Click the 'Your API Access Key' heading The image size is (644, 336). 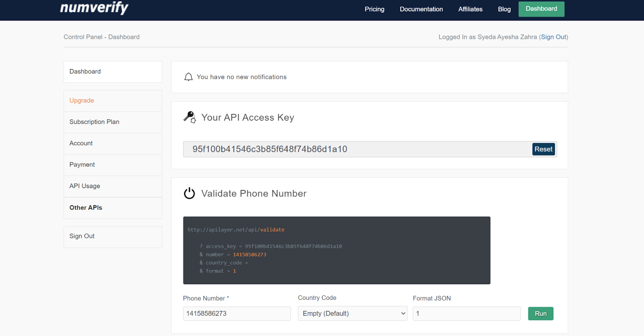(x=248, y=117)
